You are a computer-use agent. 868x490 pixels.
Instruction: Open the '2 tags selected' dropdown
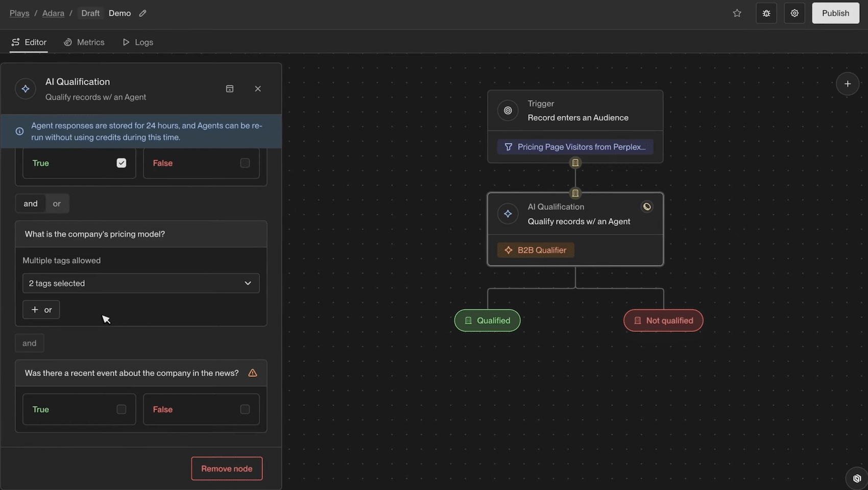coord(141,283)
